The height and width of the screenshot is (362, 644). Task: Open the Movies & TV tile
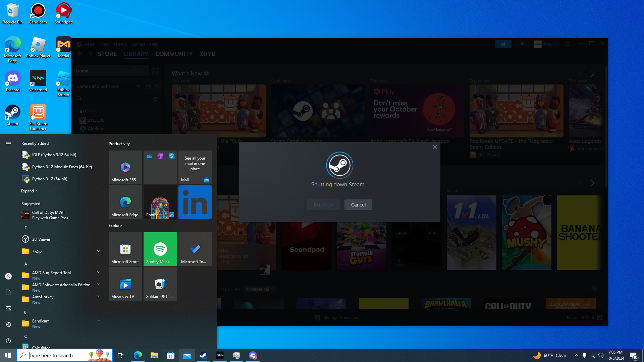coord(125,284)
